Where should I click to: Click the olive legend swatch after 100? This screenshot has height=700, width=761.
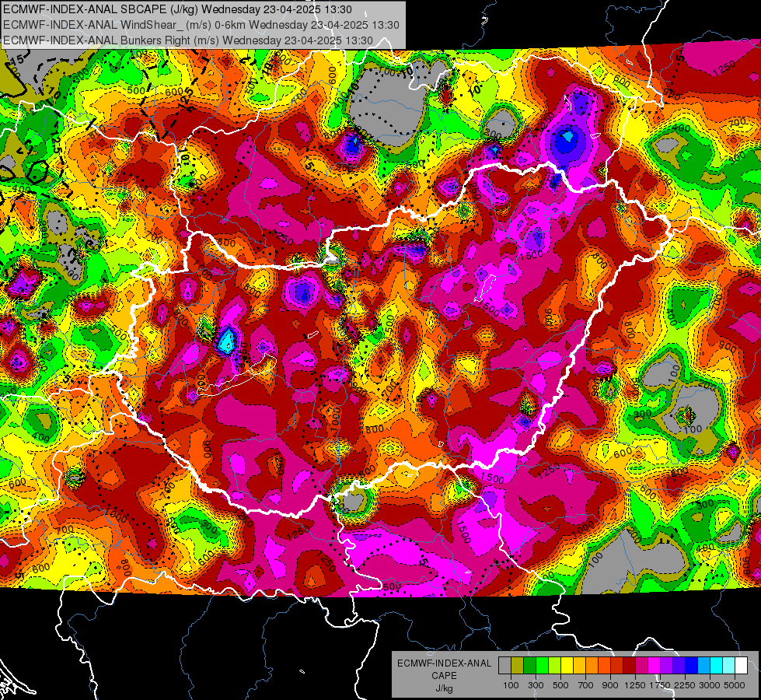(517, 666)
